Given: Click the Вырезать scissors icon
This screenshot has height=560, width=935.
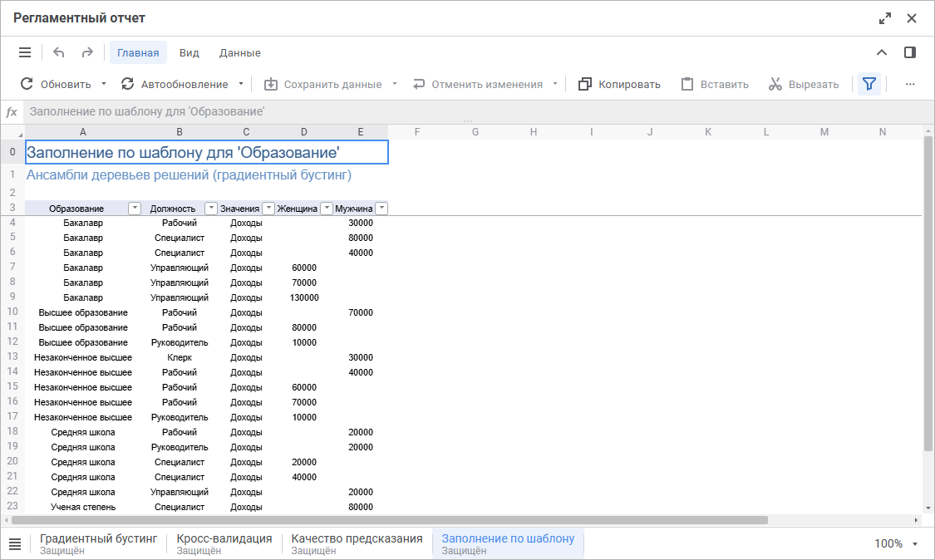Looking at the screenshot, I should tap(775, 84).
